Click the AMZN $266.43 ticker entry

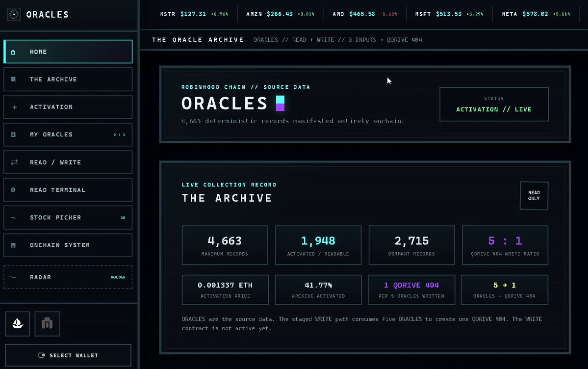click(x=280, y=14)
